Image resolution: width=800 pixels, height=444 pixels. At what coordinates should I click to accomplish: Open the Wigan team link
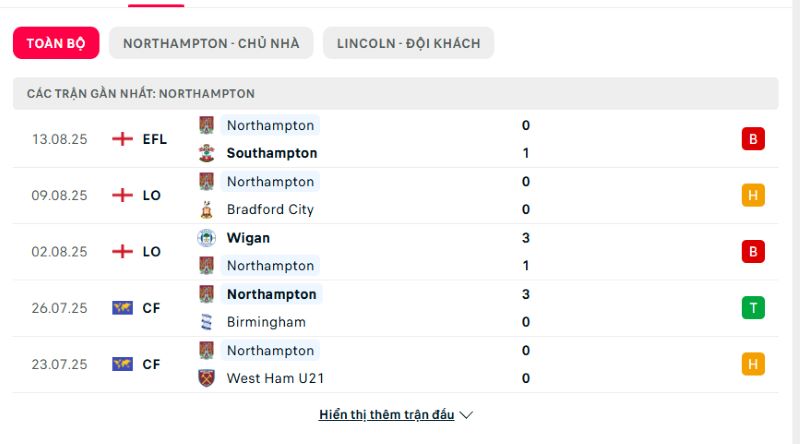pyautogui.click(x=248, y=238)
